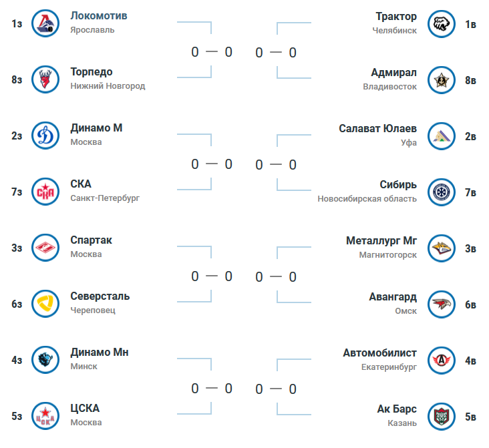This screenshot has width=489, height=448.
Task: Click the Металлург Мг team name
Action: pos(381,241)
